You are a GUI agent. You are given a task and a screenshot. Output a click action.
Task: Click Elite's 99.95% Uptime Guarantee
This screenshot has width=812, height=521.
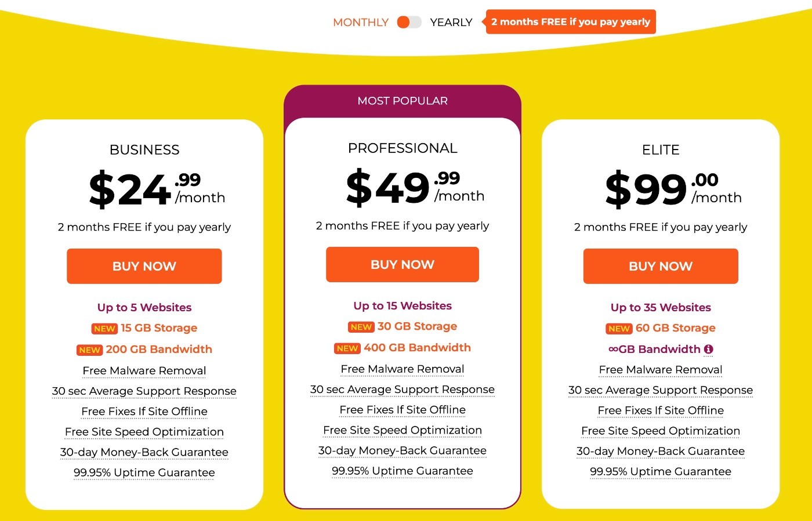click(661, 472)
